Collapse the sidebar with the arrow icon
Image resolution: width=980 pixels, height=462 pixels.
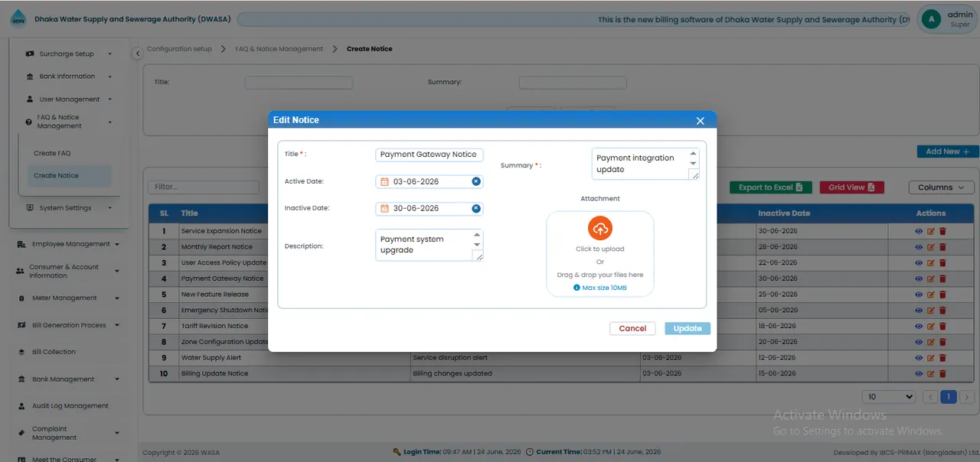click(137, 54)
